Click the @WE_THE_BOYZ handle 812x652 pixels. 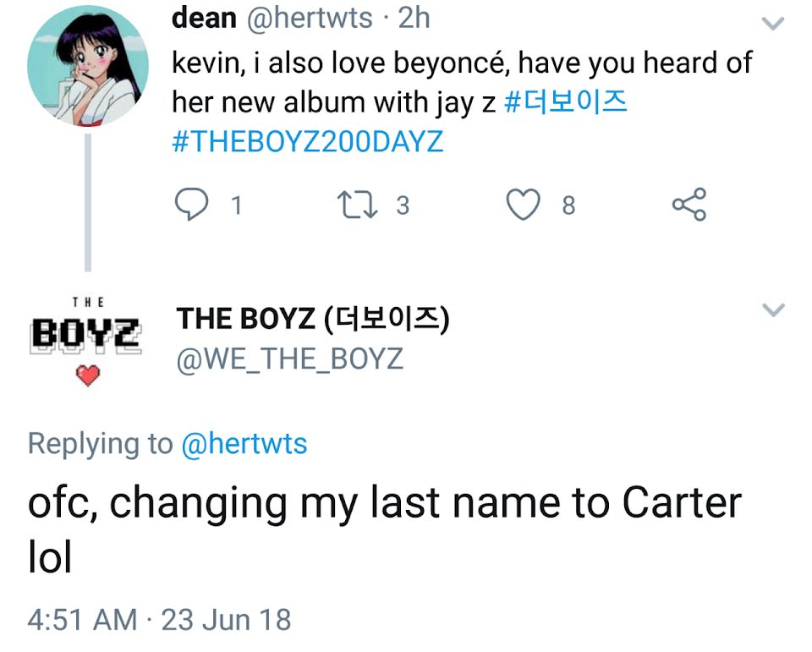coord(289,359)
